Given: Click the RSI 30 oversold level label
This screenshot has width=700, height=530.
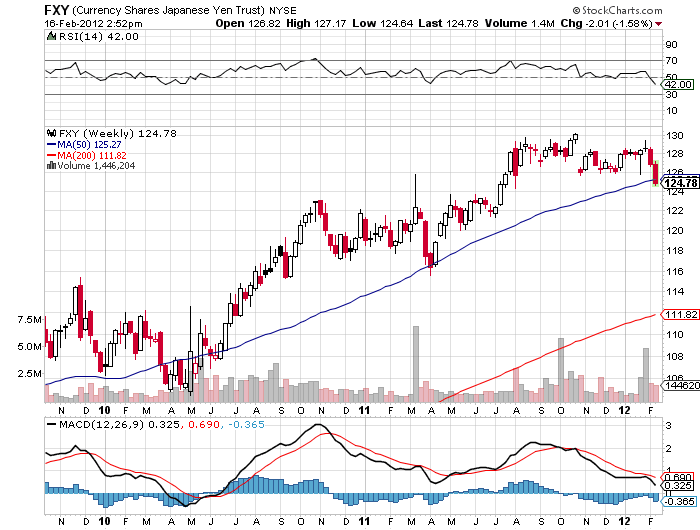Looking at the screenshot, I should coord(672,95).
